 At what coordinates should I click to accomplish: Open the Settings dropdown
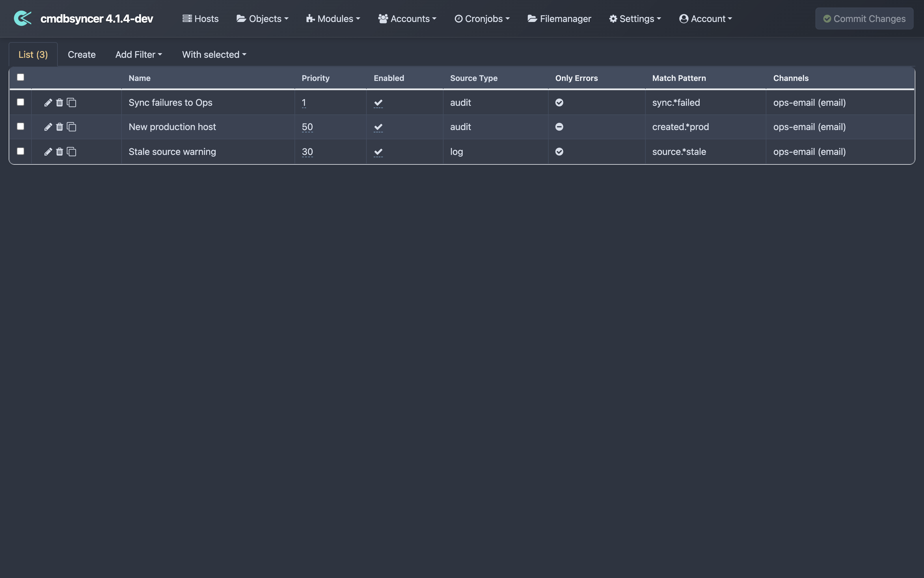[x=635, y=19]
